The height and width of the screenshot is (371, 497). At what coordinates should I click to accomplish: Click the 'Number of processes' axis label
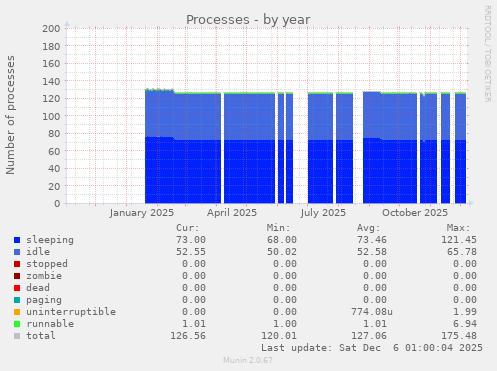coord(11,115)
